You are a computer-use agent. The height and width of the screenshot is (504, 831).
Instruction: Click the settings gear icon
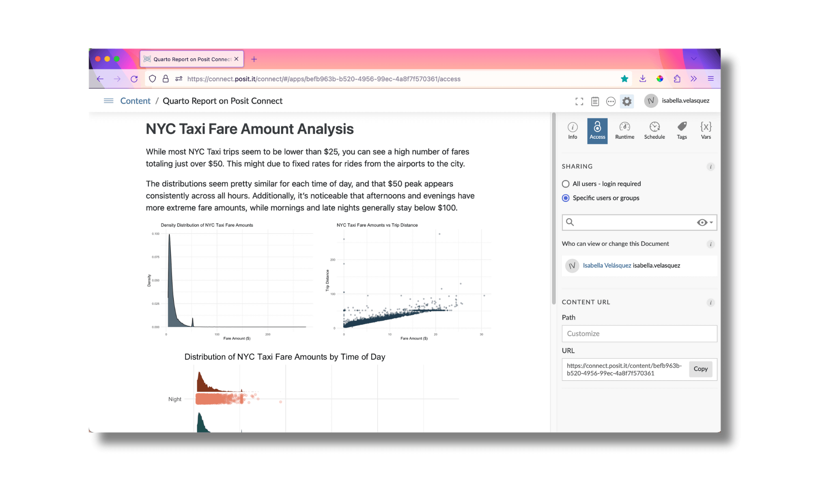pyautogui.click(x=627, y=101)
